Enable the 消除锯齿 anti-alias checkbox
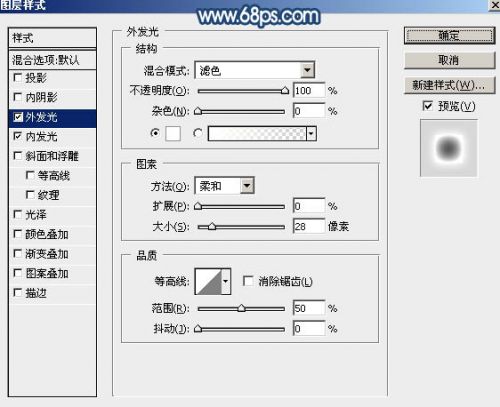The width and height of the screenshot is (500, 407). pyautogui.click(x=248, y=281)
